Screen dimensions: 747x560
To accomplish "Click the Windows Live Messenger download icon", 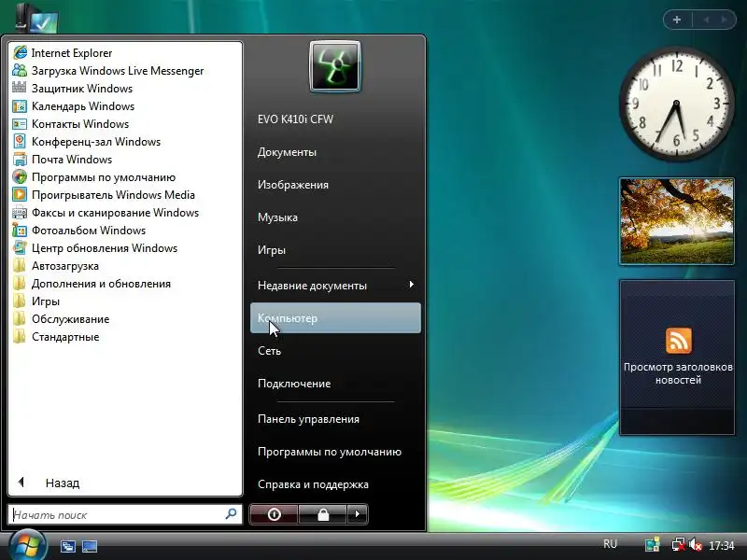I will coord(20,71).
